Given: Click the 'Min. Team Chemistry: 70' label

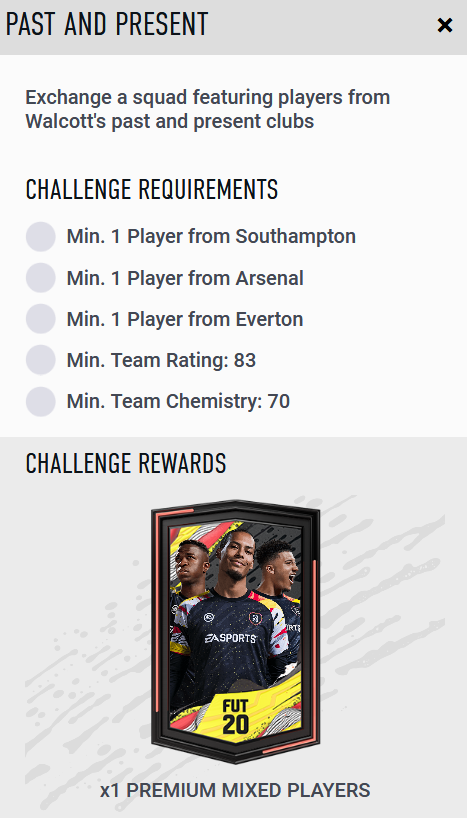Looking at the screenshot, I should tap(178, 402).
